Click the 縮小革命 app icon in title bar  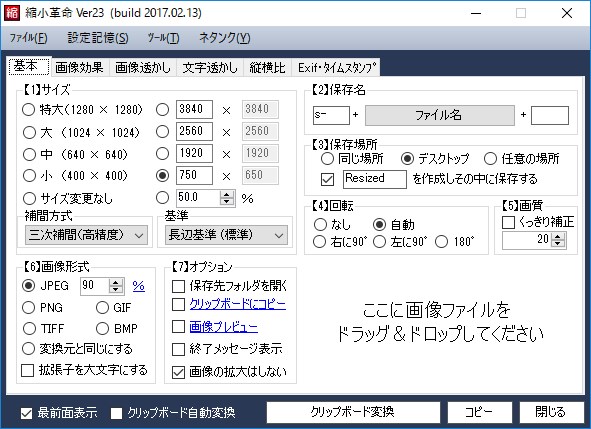[12, 12]
